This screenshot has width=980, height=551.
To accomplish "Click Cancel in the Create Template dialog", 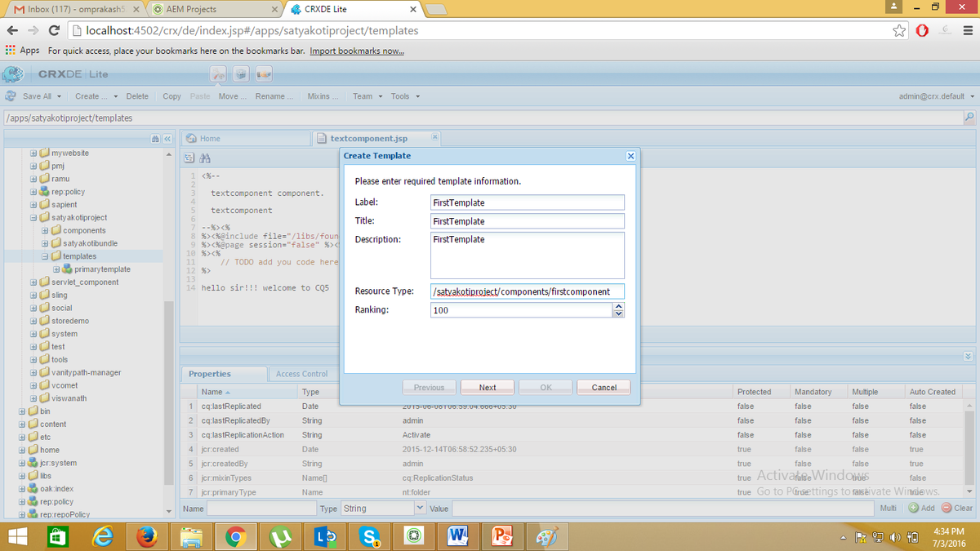I will point(604,388).
